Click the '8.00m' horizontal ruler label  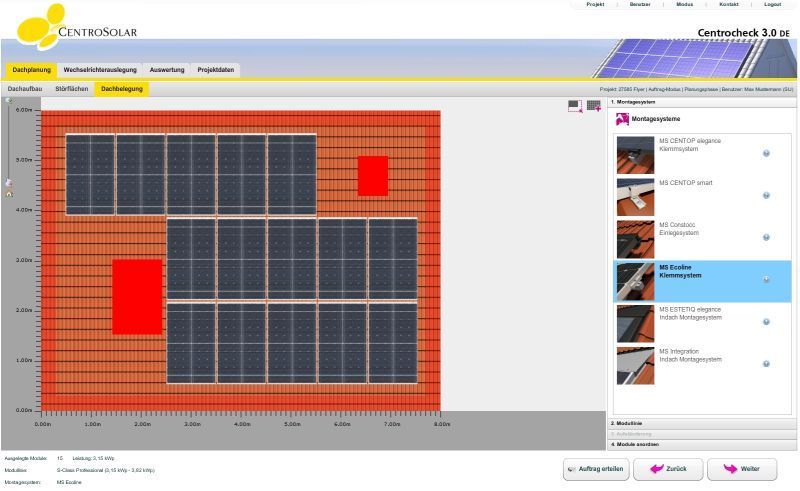point(442,424)
